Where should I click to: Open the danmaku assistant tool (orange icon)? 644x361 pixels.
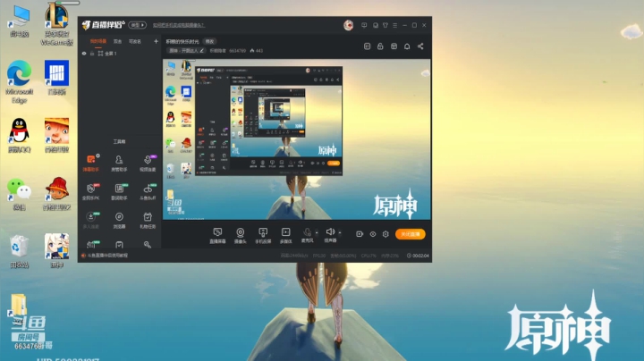90,163
